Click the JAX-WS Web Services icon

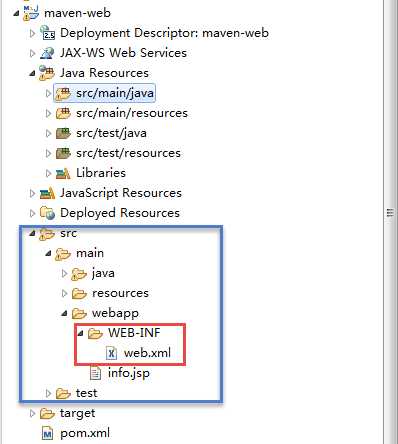tap(47, 53)
